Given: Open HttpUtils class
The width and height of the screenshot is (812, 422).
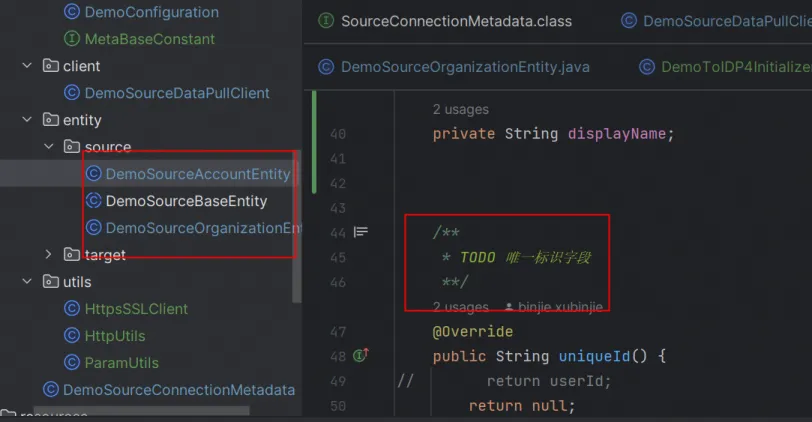Looking at the screenshot, I should [x=115, y=336].
